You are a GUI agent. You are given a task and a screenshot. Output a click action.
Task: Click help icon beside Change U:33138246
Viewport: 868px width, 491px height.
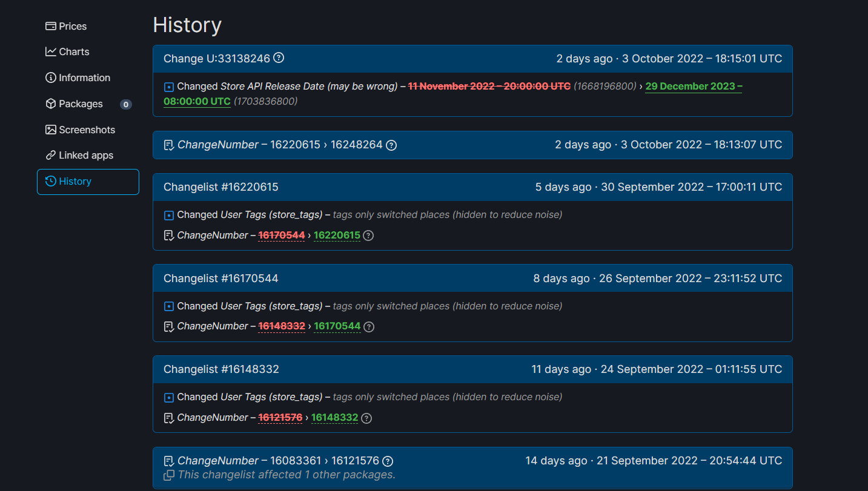[x=279, y=58]
